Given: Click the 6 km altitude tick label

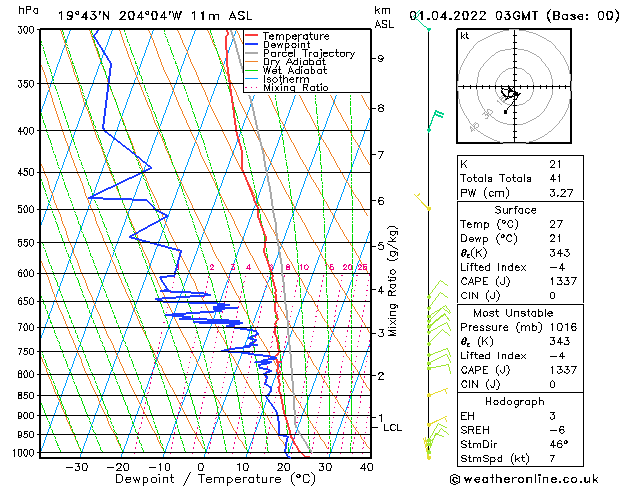Looking at the screenshot, I should coord(380,200).
